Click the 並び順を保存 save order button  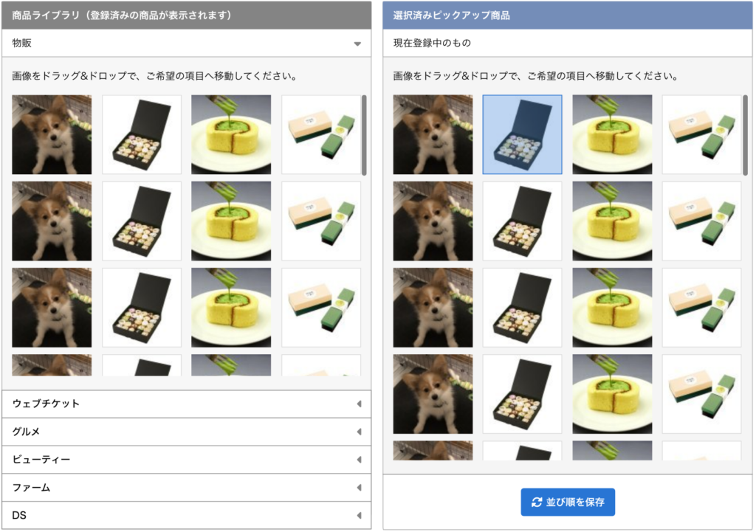pyautogui.click(x=568, y=502)
